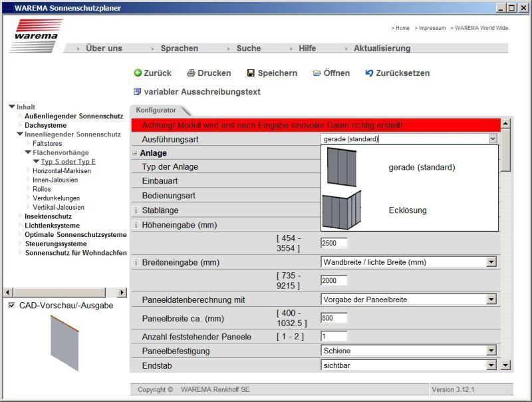Open the Ausführungsart dropdown arrow
Viewport: 532px width, 402px height.
pos(493,138)
